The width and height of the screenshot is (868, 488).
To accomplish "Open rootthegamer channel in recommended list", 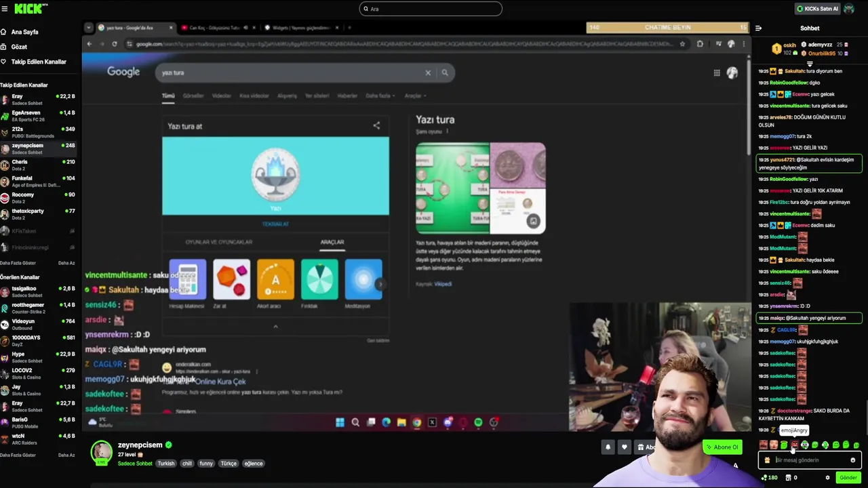I will click(38, 308).
